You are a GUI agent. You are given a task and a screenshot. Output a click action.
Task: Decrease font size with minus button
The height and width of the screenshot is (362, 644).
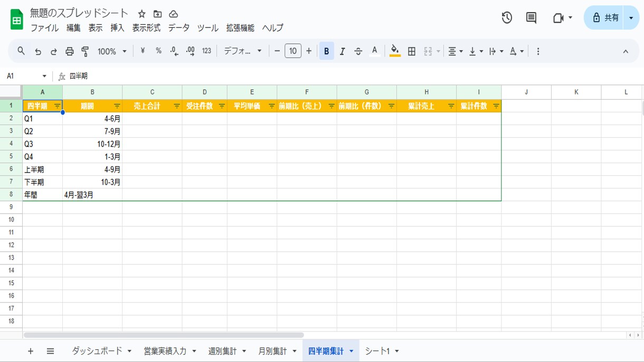(277, 51)
